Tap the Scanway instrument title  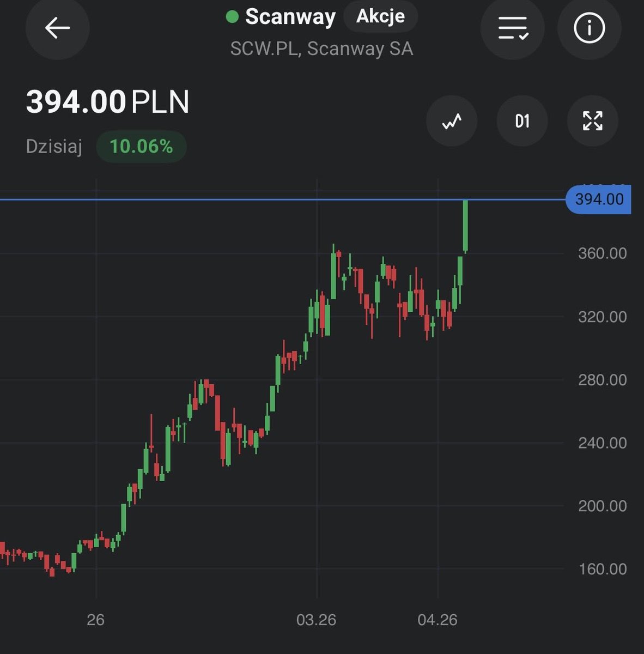(x=291, y=17)
